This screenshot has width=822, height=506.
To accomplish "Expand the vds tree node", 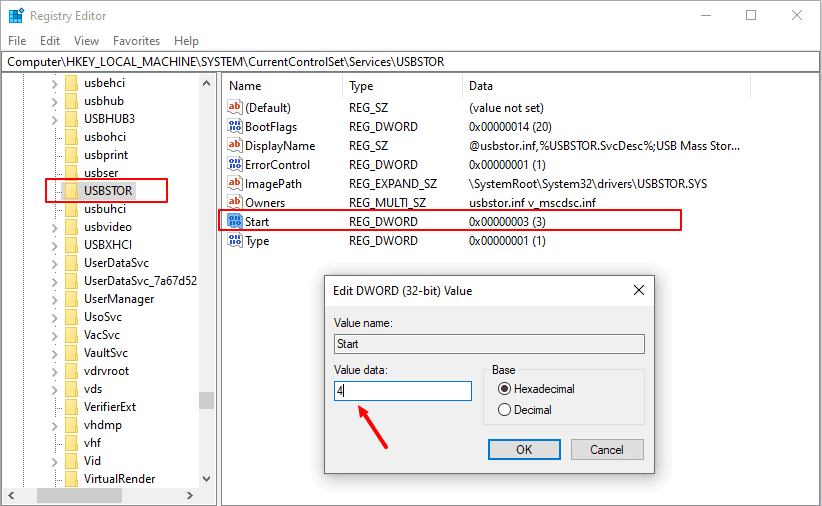I will point(55,389).
